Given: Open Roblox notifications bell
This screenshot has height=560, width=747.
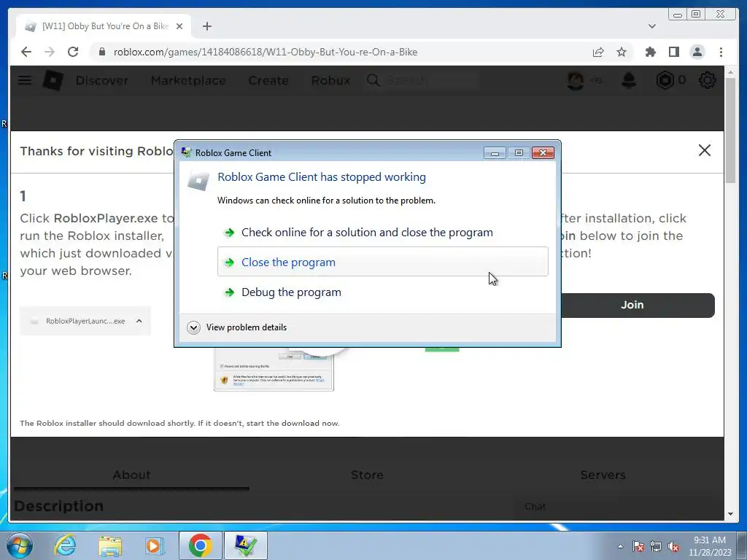Looking at the screenshot, I should pos(629,80).
